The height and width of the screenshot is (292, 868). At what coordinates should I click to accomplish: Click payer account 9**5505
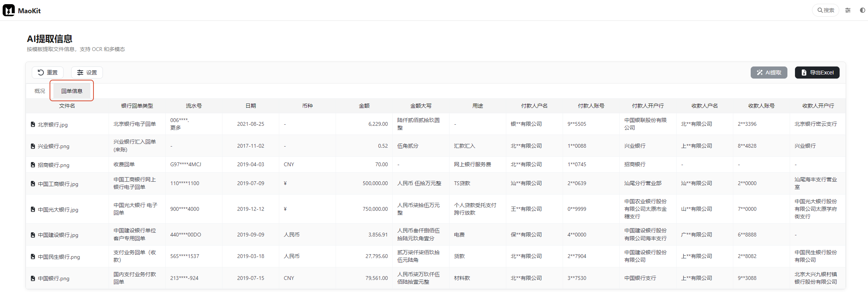577,124
